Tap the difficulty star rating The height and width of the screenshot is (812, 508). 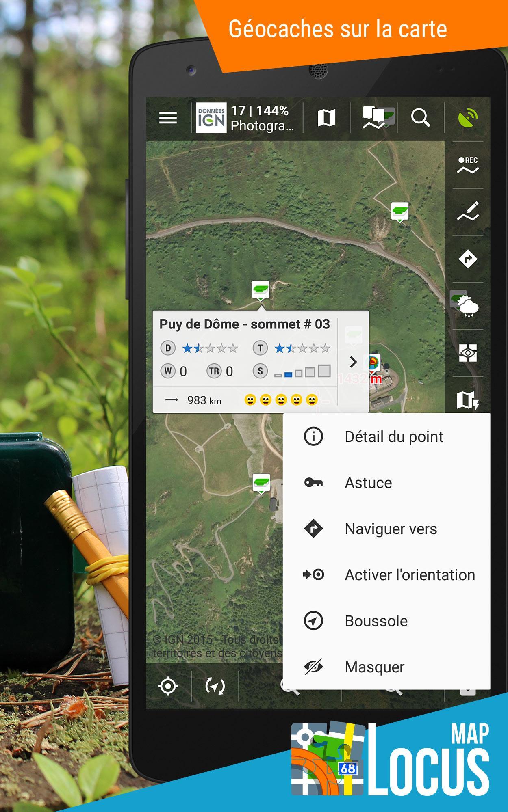210,348
